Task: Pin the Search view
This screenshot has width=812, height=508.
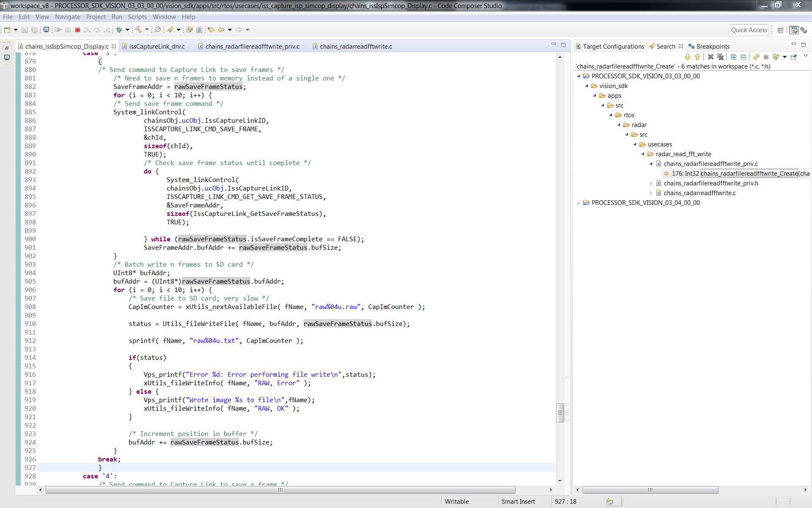Action: [794, 57]
